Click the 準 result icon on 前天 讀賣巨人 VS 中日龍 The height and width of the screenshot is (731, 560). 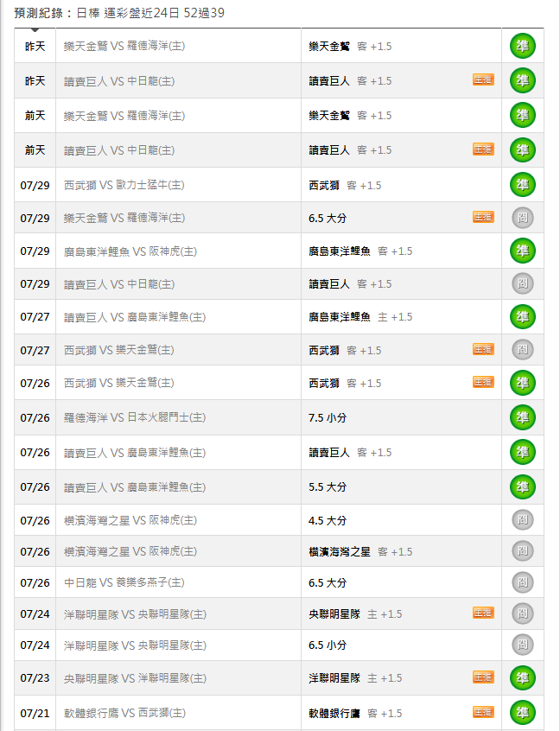pyautogui.click(x=522, y=150)
